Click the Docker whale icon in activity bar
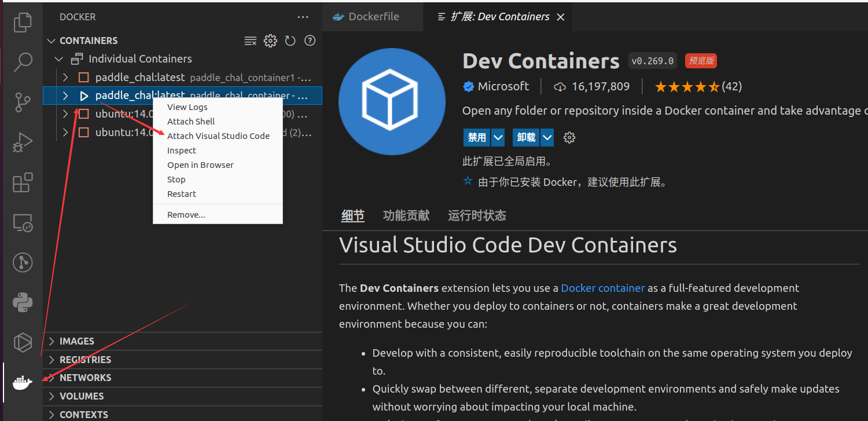The width and height of the screenshot is (868, 421). click(23, 383)
